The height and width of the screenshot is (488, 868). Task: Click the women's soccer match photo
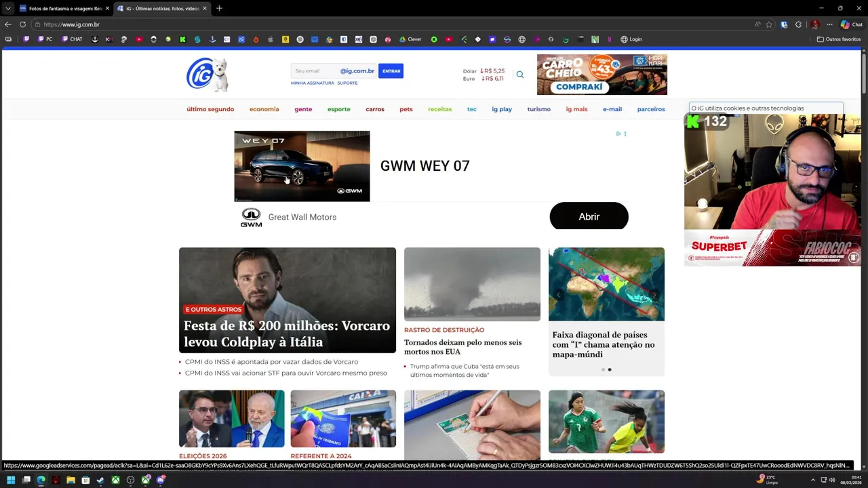click(606, 422)
